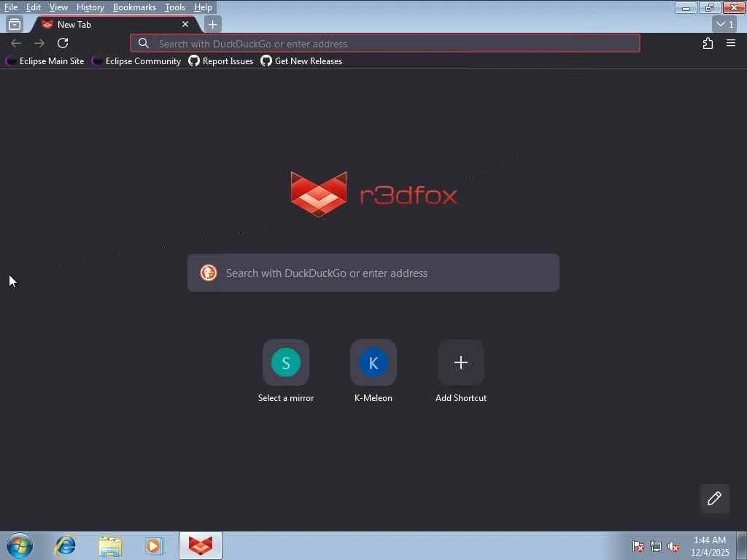The image size is (747, 560).
Task: Launch Windows Media Player from taskbar
Action: coord(154,545)
